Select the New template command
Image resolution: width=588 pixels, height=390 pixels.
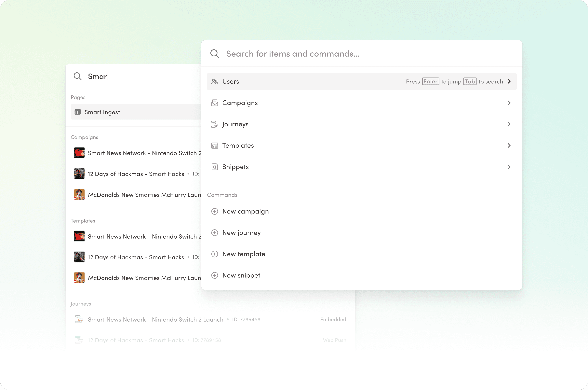tap(244, 254)
